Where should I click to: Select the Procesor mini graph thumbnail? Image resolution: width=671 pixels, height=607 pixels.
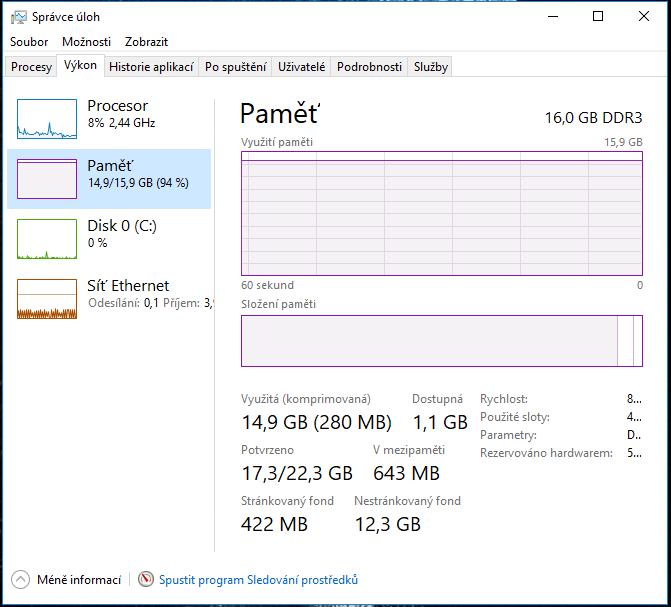[x=47, y=119]
